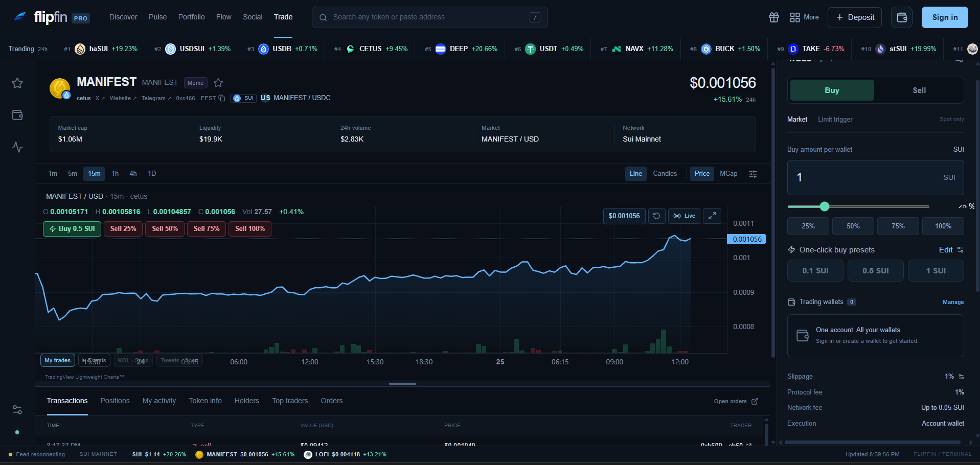Switch trade panel to Sell
Viewport: 980px width, 465px height.
click(x=919, y=90)
